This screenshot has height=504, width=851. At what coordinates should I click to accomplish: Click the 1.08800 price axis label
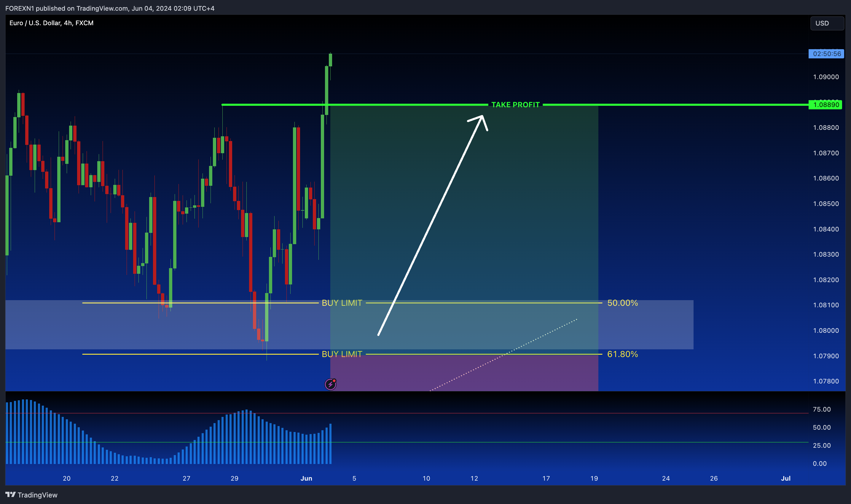826,127
